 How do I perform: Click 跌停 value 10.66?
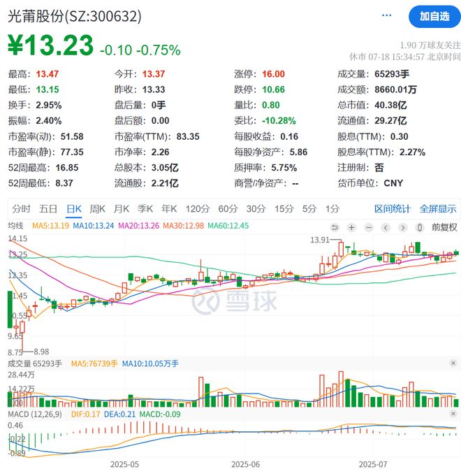point(274,89)
